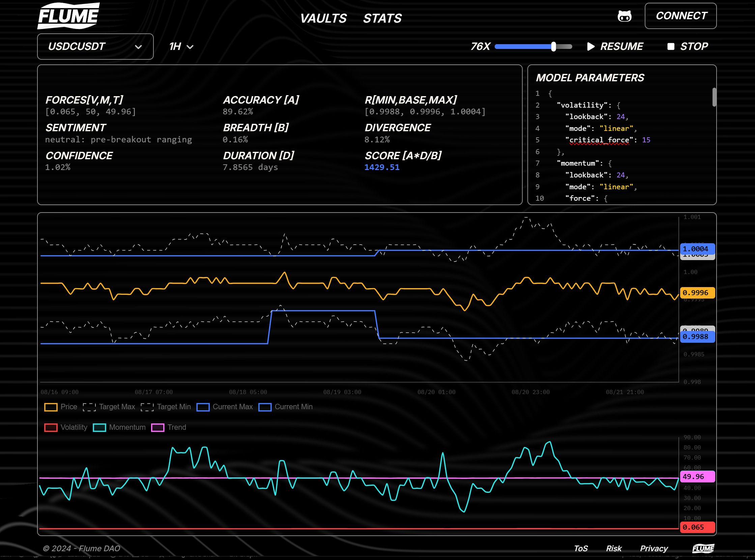Toggle the Price series in legend
755x560 pixels.
[x=61, y=407]
